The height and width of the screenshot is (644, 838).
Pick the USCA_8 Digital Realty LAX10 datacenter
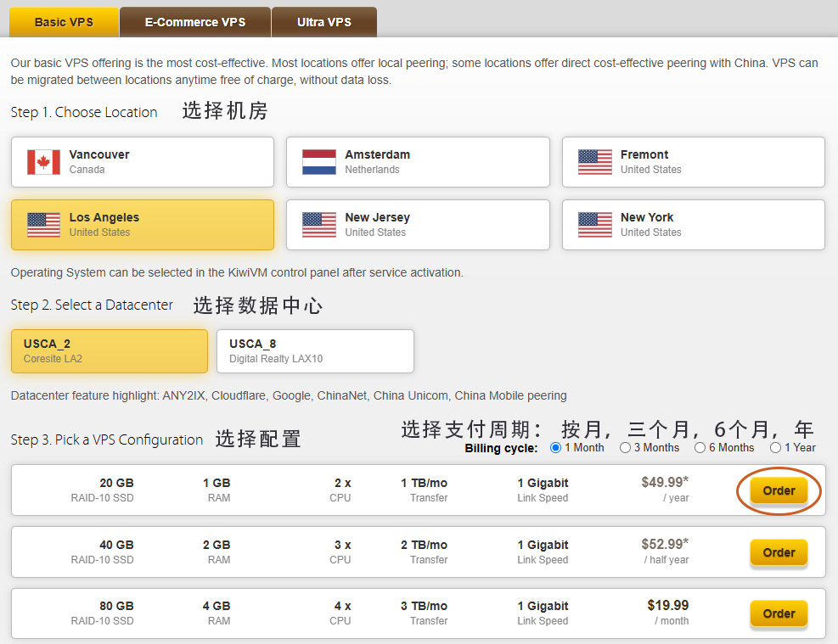point(315,351)
